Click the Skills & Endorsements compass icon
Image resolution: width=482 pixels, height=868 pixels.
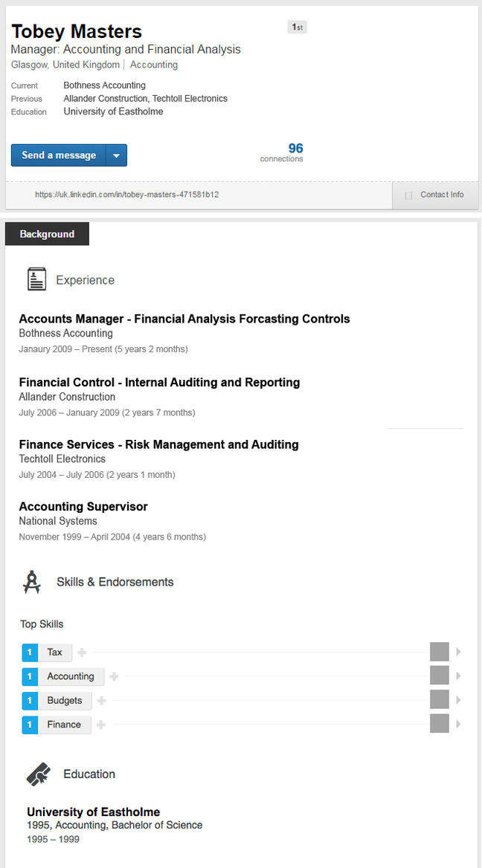pyautogui.click(x=32, y=582)
